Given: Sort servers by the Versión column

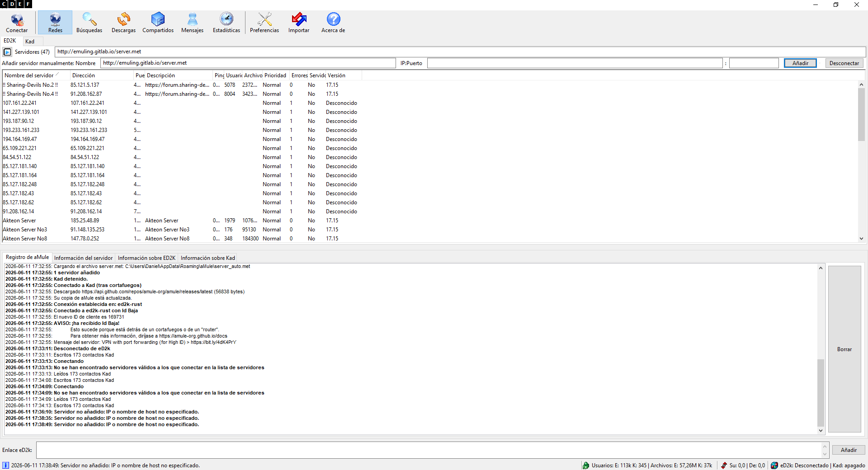Looking at the screenshot, I should 344,75.
